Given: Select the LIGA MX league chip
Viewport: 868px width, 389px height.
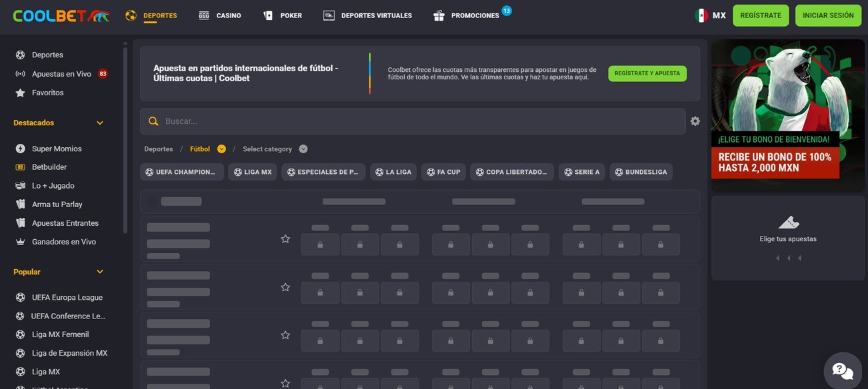Looking at the screenshot, I should click(253, 172).
